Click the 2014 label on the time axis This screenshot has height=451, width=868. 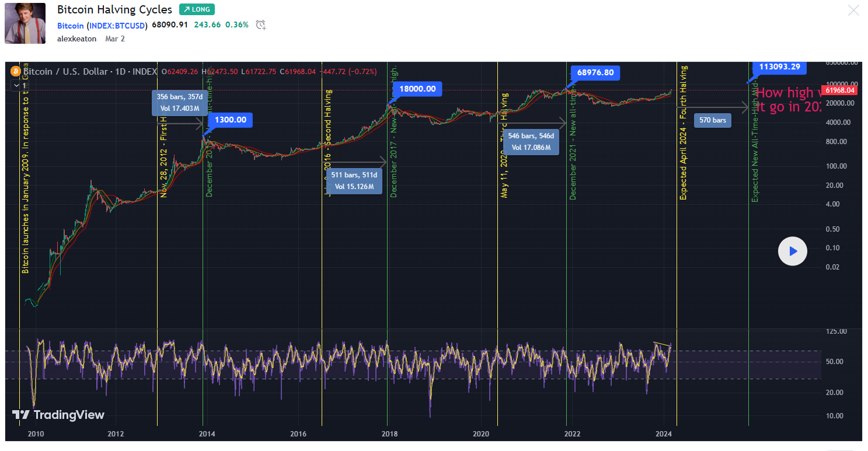click(x=207, y=433)
